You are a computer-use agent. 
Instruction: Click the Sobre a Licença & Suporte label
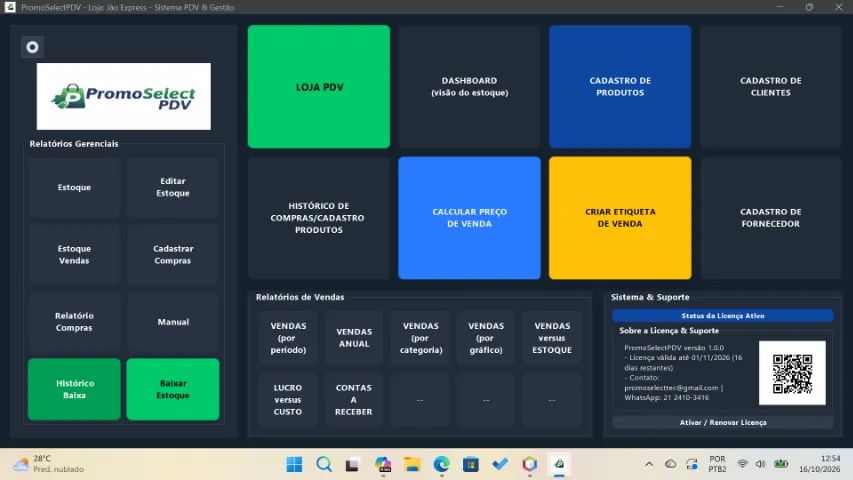pos(669,330)
